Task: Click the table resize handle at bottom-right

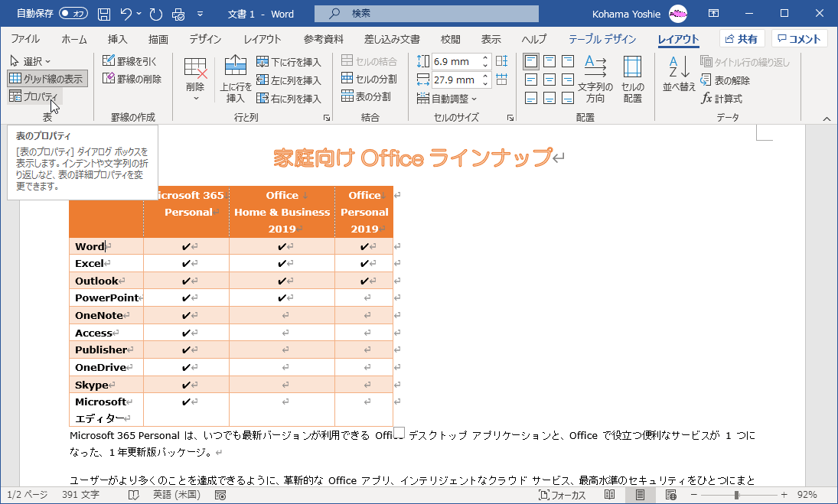Action: pyautogui.click(x=399, y=432)
